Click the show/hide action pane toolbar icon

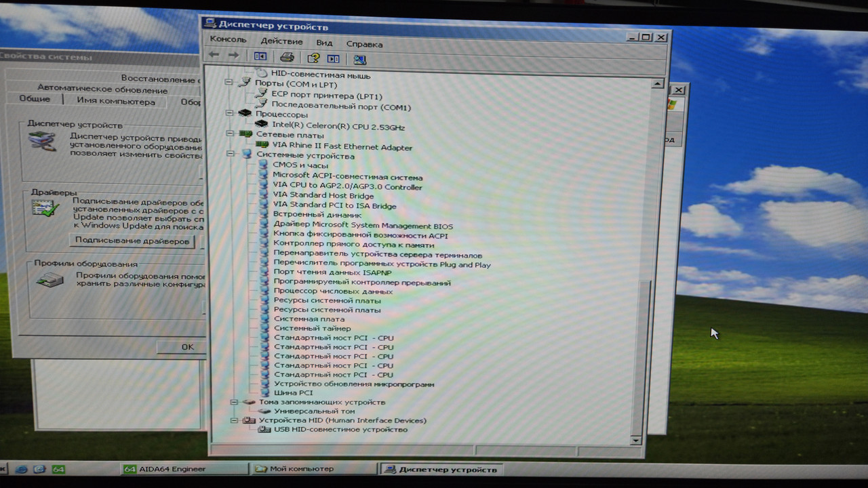click(x=333, y=59)
